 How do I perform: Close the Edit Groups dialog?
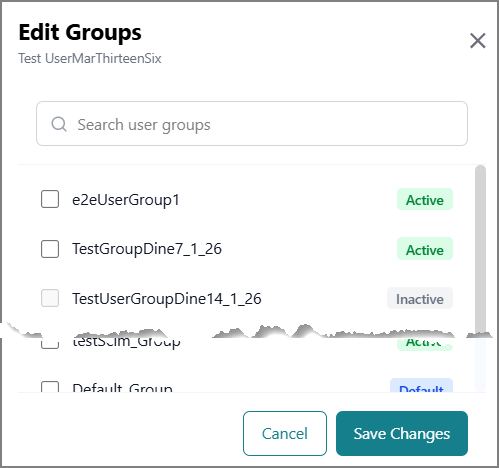[477, 41]
